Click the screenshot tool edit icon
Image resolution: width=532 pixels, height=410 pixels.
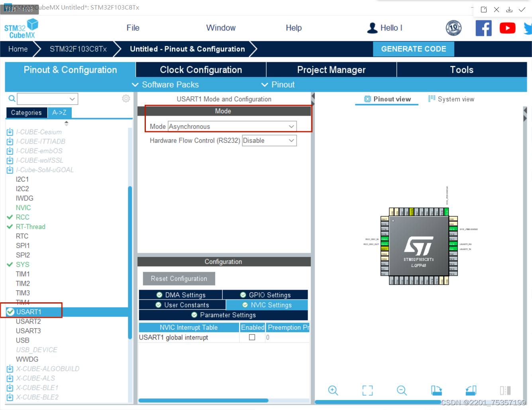[x=484, y=10]
